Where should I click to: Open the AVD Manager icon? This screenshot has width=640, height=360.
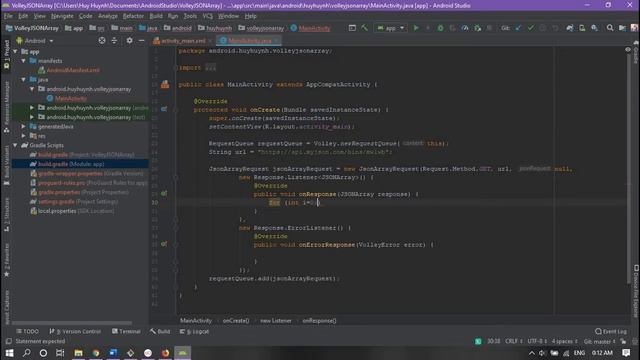[x=582, y=28]
